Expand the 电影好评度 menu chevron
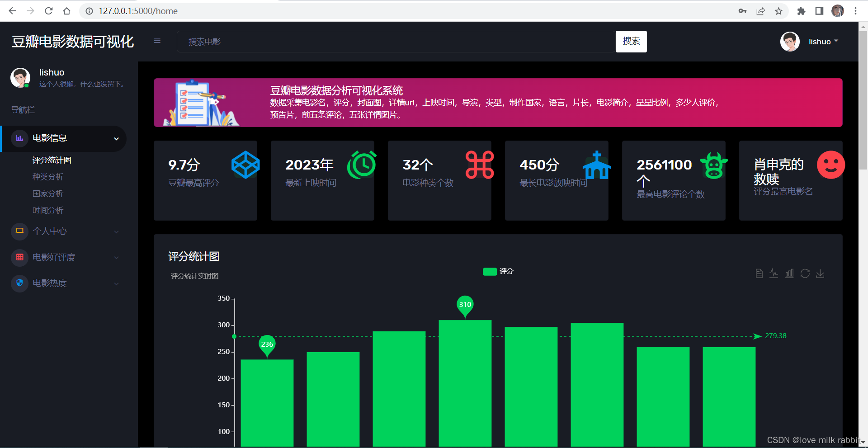 (116, 258)
